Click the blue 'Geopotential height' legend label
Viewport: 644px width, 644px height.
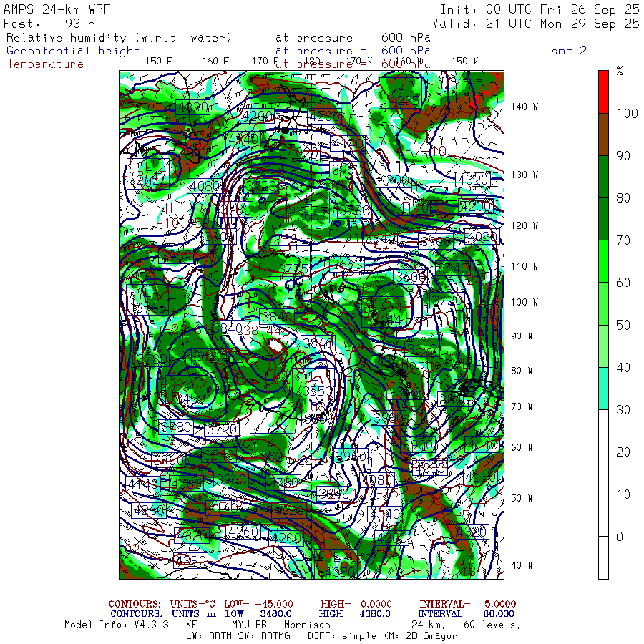point(73,51)
